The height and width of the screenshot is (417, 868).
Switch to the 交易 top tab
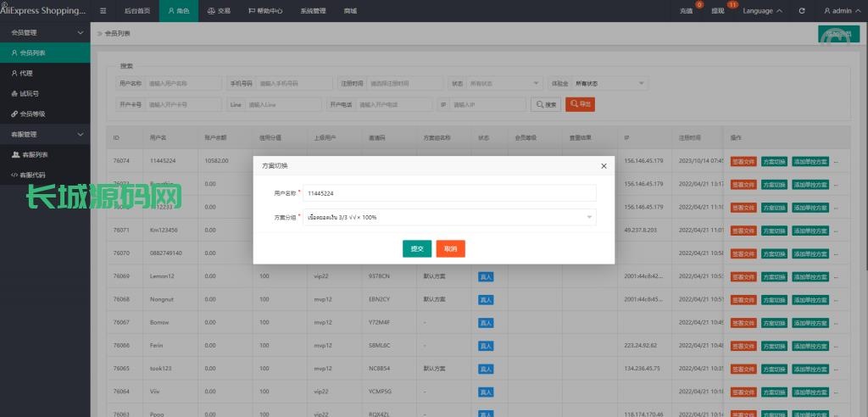[x=219, y=11]
